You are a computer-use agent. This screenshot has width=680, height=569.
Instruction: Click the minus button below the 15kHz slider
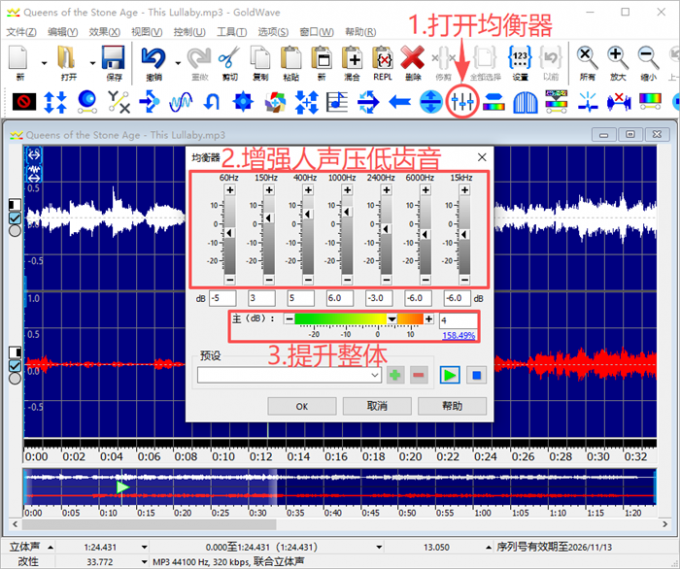tap(464, 280)
